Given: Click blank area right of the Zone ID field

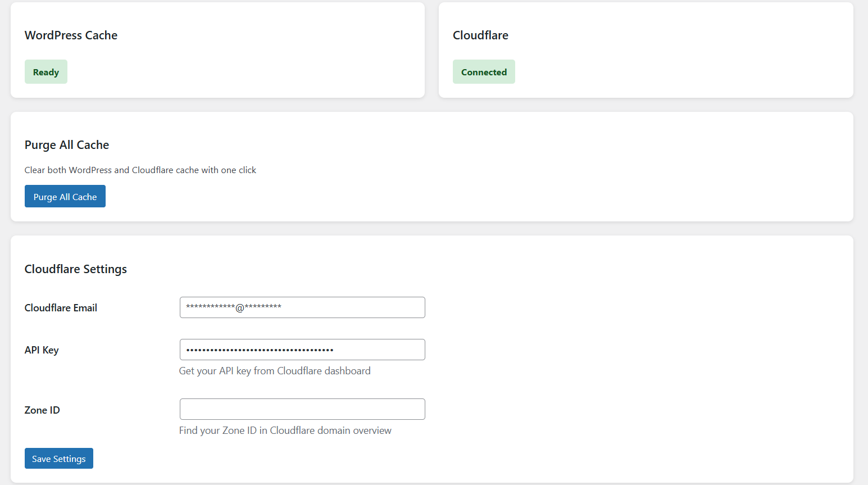Looking at the screenshot, I should point(618,409).
